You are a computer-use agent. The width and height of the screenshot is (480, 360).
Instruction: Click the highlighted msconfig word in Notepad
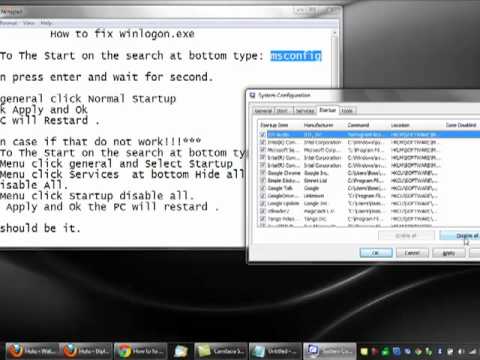[x=296, y=56]
